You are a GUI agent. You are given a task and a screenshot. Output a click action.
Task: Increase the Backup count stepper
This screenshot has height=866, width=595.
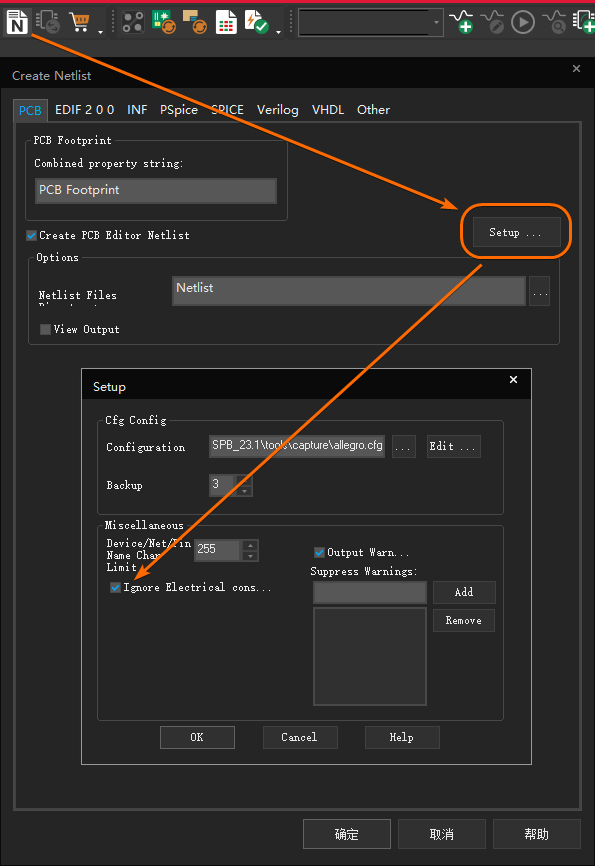244,479
